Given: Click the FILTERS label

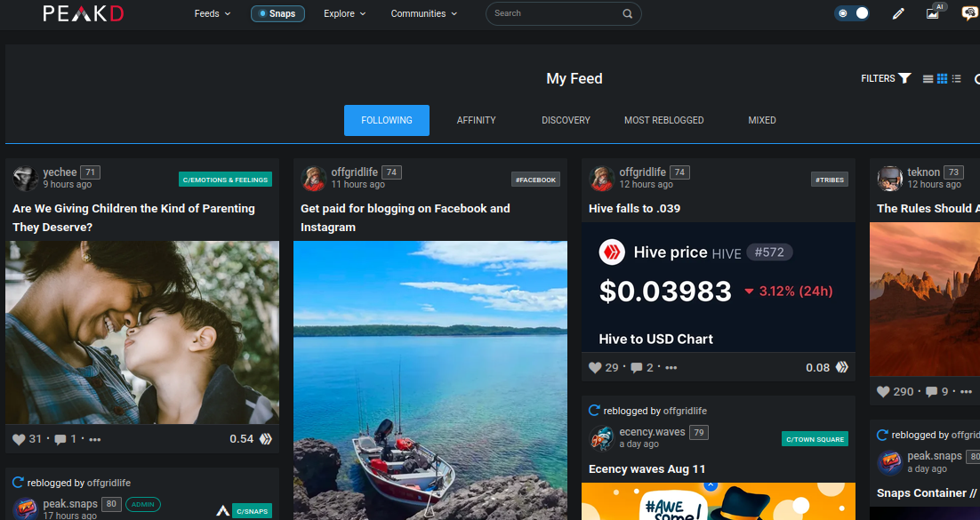Looking at the screenshot, I should (878, 79).
